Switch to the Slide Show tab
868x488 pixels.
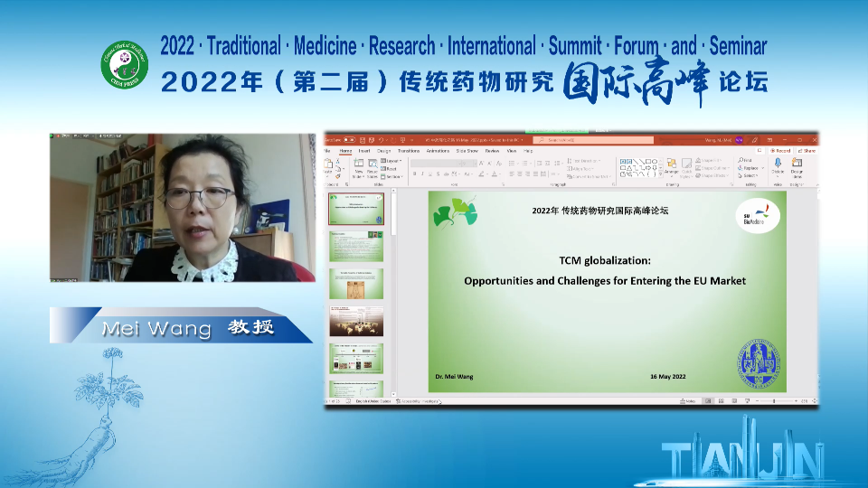click(467, 151)
